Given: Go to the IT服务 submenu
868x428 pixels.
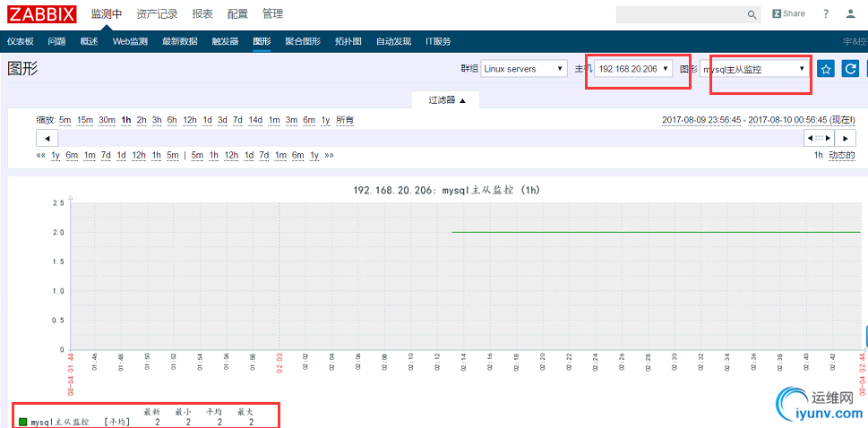Looking at the screenshot, I should click(438, 41).
